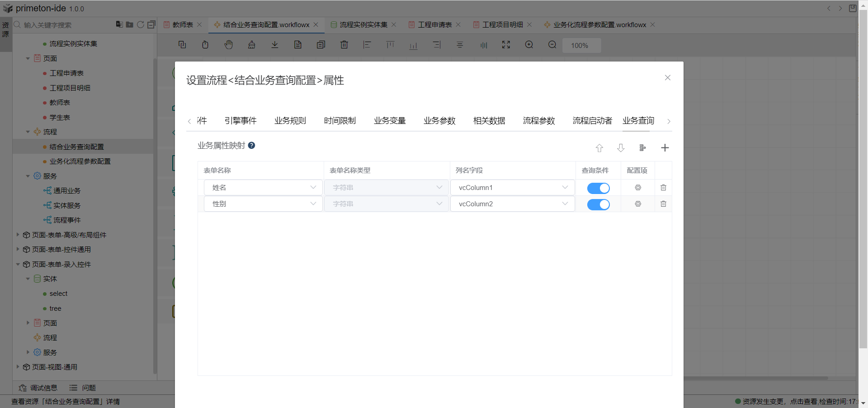Click the batch icon left of the plus

[x=642, y=148]
